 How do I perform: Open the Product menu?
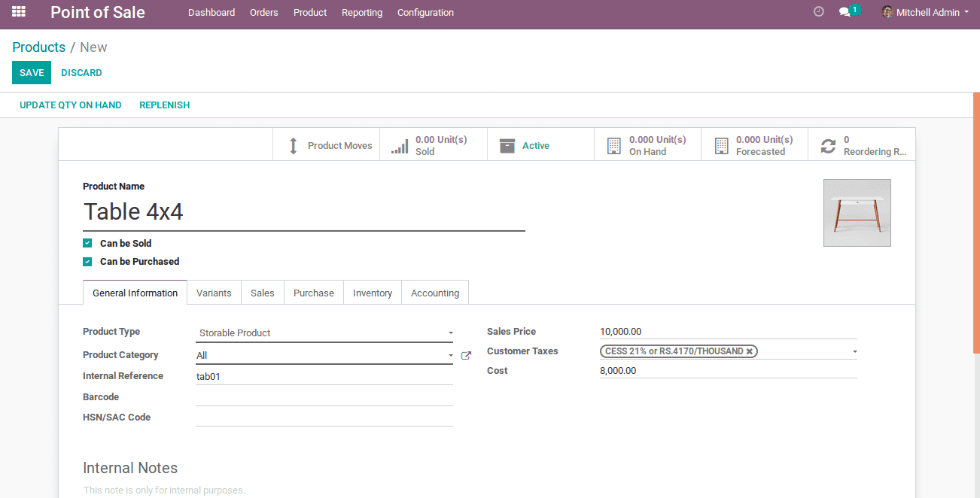(310, 12)
